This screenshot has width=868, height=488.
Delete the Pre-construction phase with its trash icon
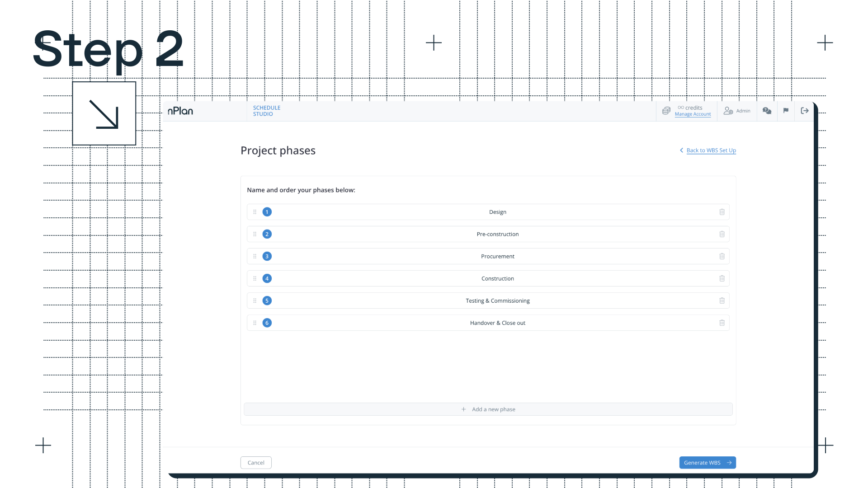722,234
